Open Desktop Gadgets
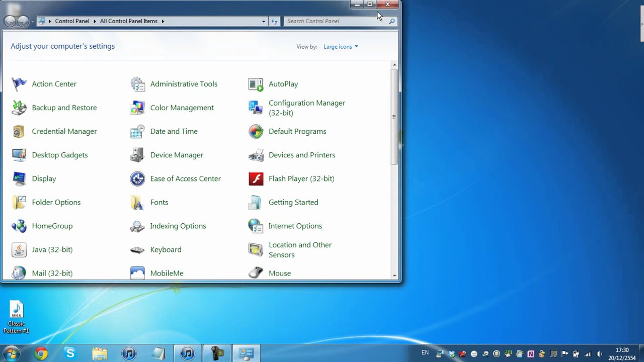Viewport: 644px width, 362px height. click(x=49, y=155)
